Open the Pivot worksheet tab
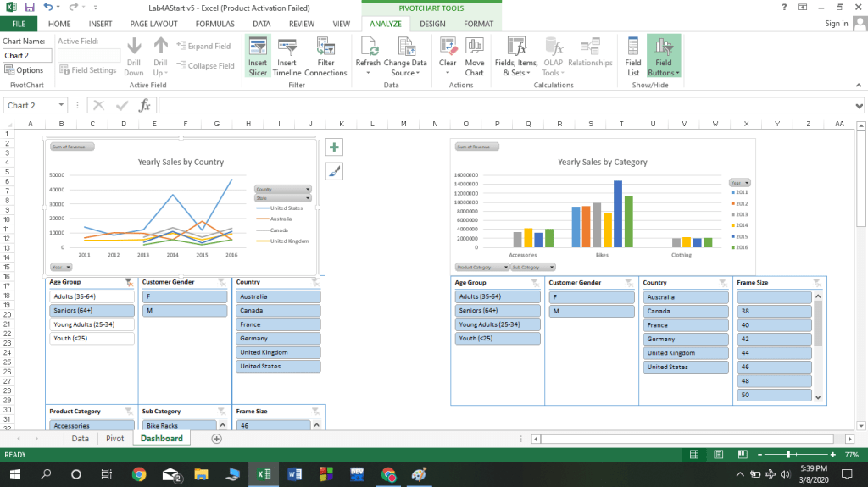This screenshot has width=868, height=487. pyautogui.click(x=114, y=439)
